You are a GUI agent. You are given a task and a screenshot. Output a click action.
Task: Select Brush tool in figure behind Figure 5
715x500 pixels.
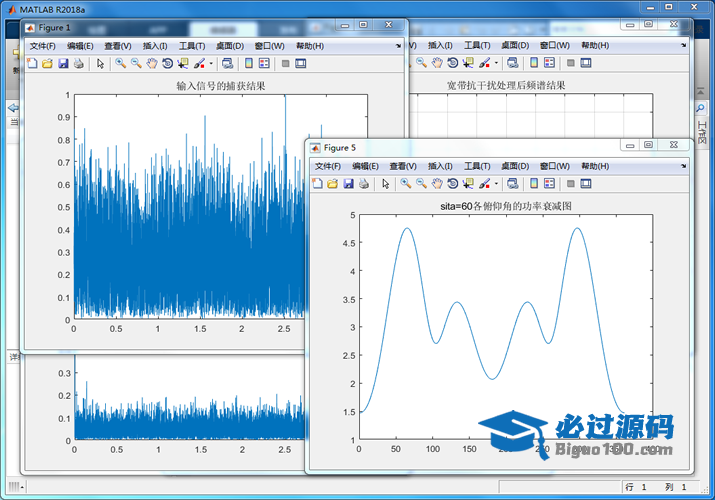484,63
